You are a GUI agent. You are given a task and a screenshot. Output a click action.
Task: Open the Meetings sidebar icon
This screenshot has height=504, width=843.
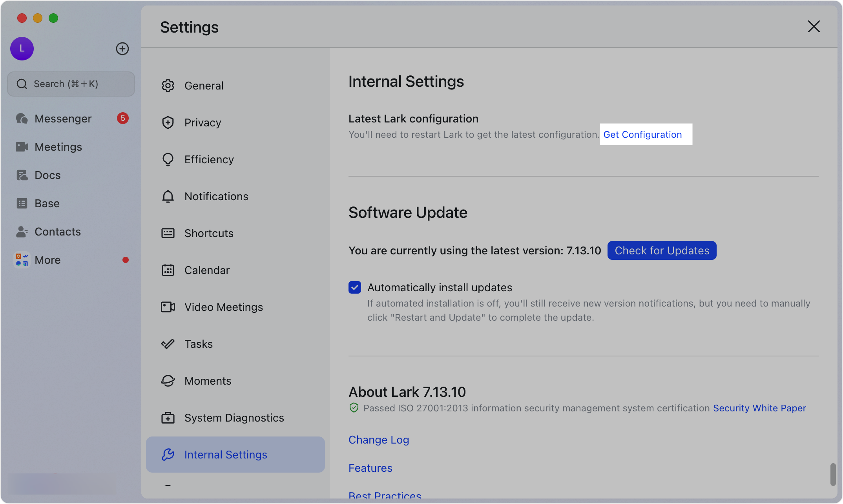(x=22, y=147)
